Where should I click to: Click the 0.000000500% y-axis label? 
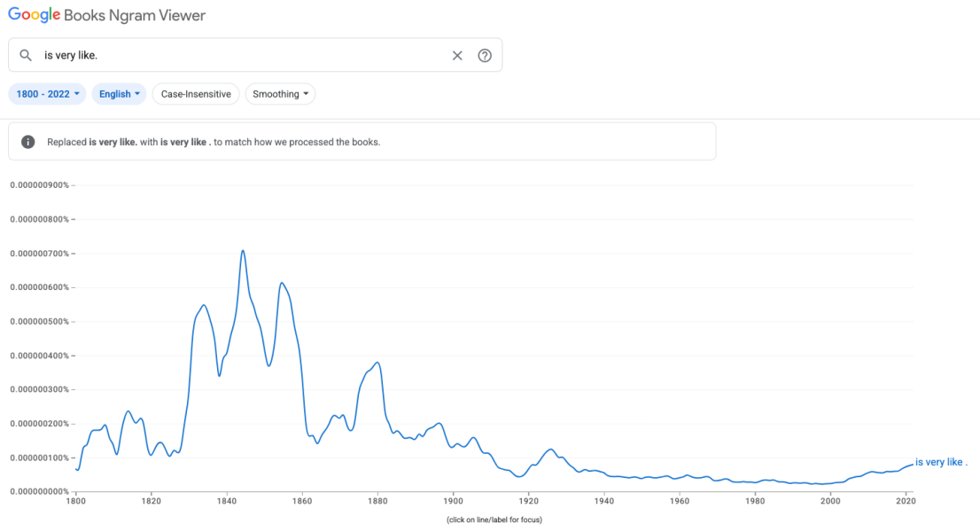click(x=39, y=321)
